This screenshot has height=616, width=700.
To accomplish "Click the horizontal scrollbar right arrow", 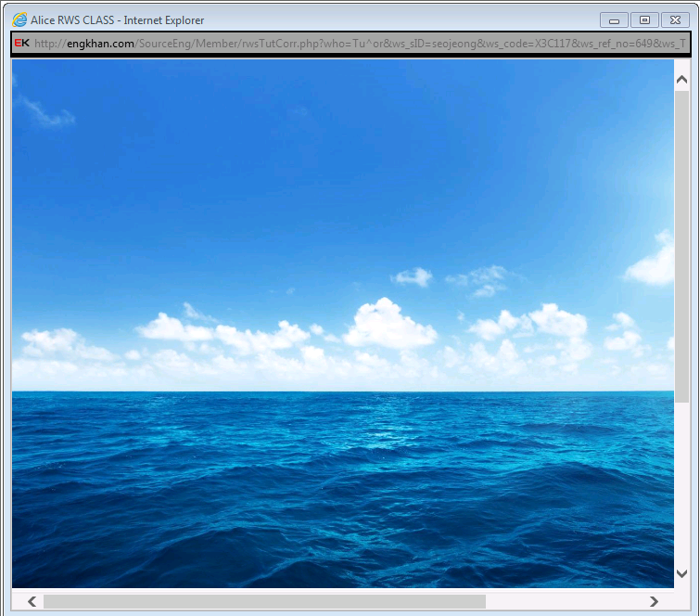I will point(654,602).
